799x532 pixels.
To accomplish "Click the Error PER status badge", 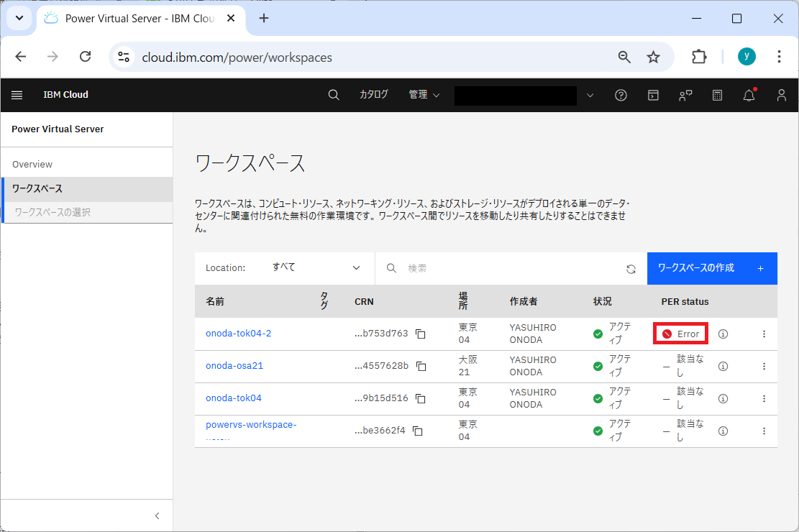I will point(681,334).
